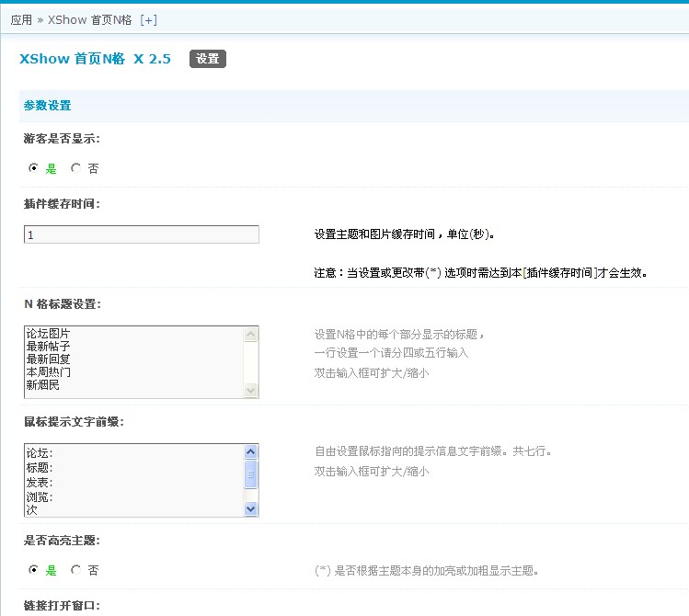Select 是 for 是否高亮主题
The height and width of the screenshot is (616, 689).
pos(33,570)
